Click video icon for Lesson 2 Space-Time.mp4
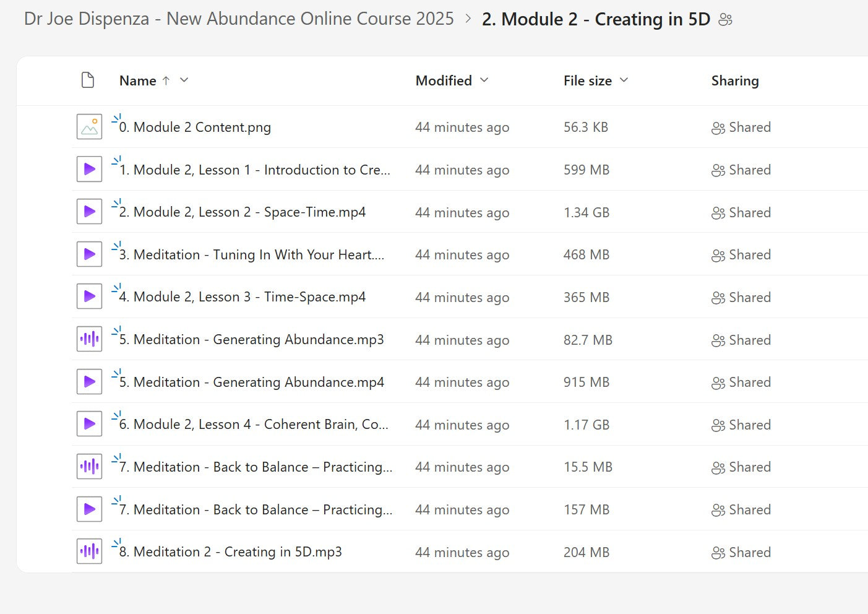 coord(89,212)
